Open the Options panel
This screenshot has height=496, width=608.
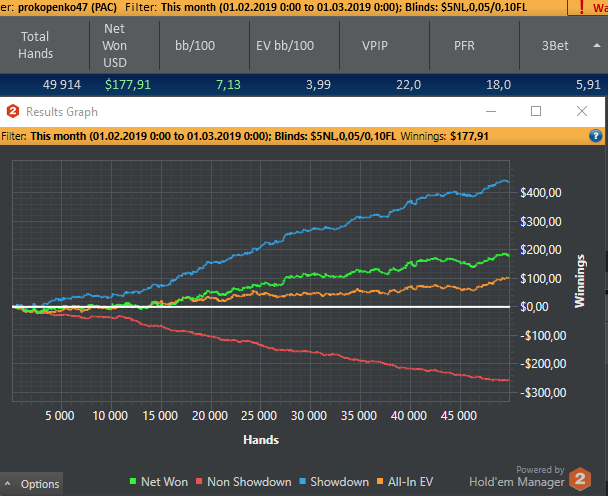click(31, 484)
